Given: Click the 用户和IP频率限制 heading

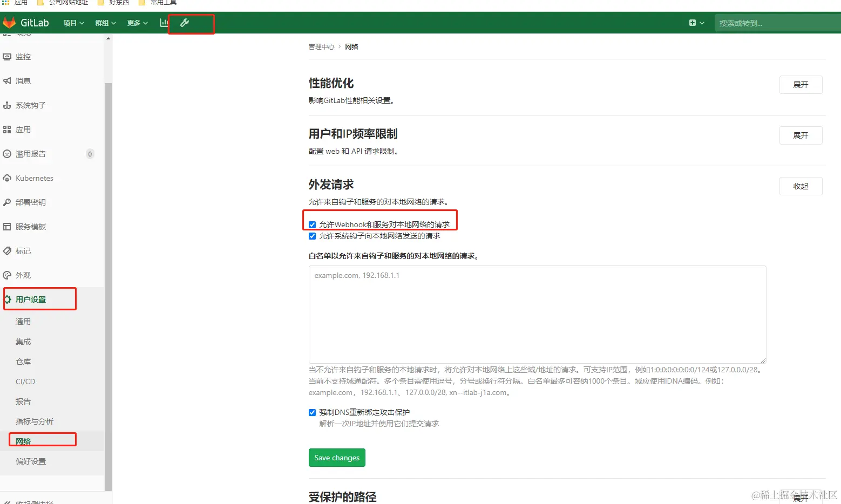Looking at the screenshot, I should click(x=353, y=134).
